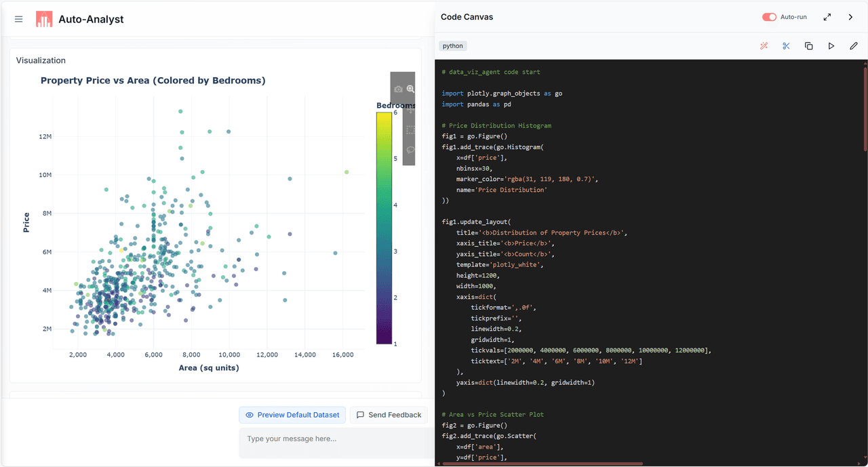Expand Code Canvas to fullscreen

(x=827, y=17)
